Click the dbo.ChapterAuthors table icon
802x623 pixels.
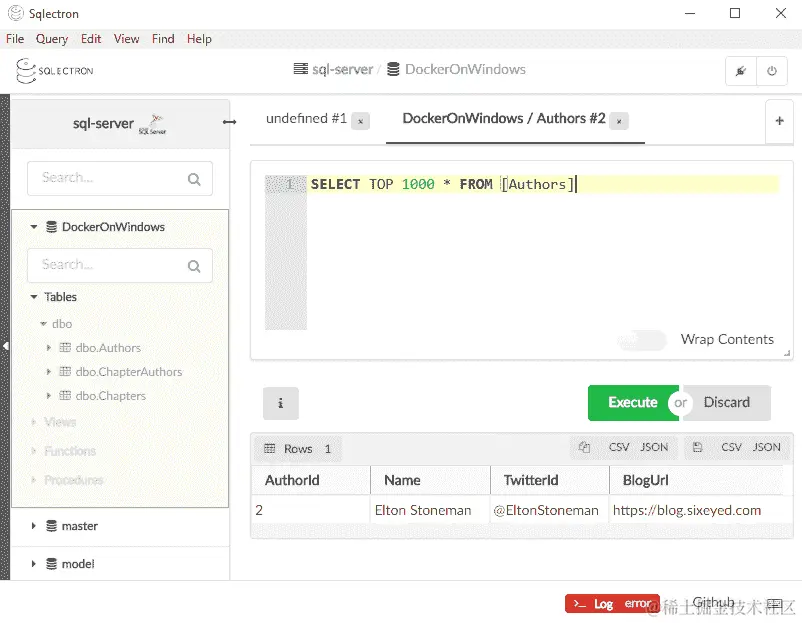65,372
